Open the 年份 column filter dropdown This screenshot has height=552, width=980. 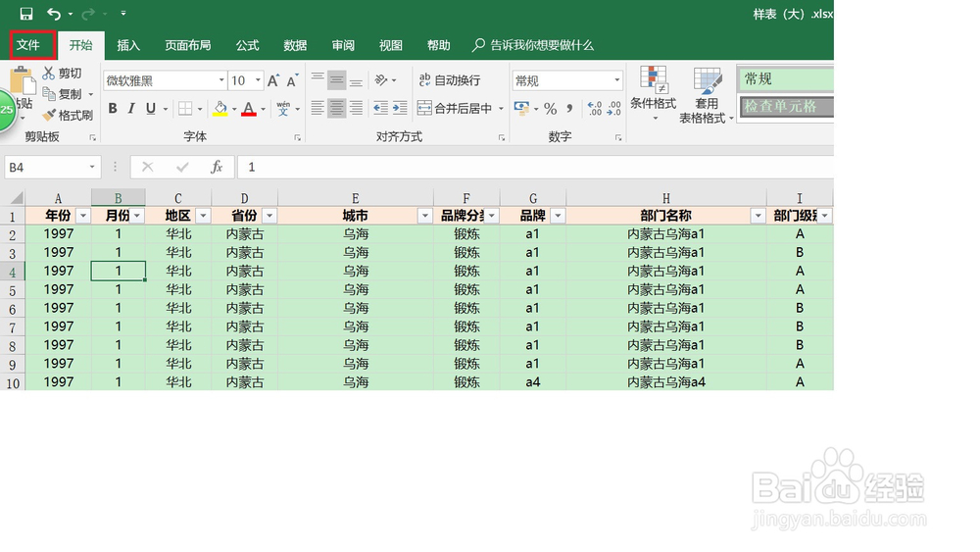[x=83, y=216]
